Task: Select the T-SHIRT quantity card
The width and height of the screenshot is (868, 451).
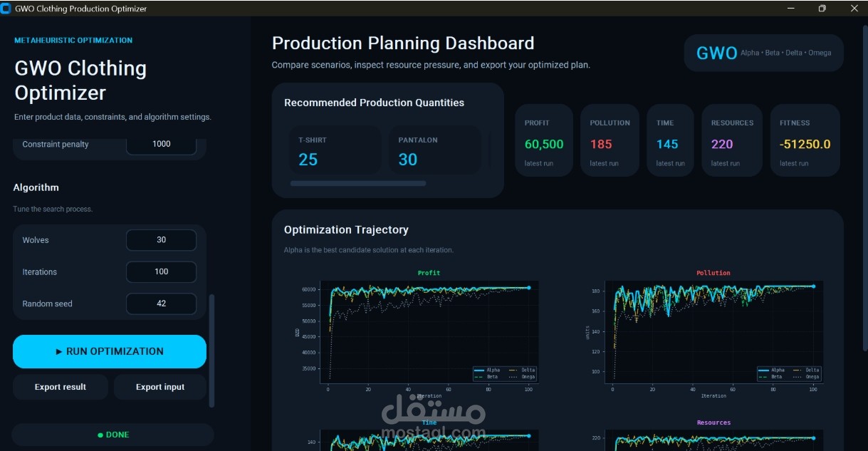Action: coord(335,150)
